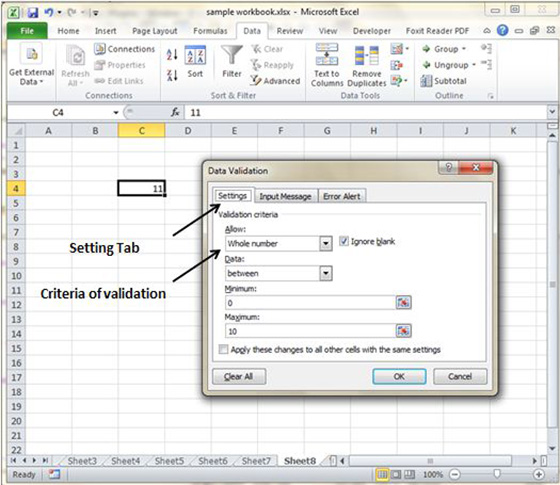
Task: Open the Input Message tab
Action: pyautogui.click(x=285, y=196)
